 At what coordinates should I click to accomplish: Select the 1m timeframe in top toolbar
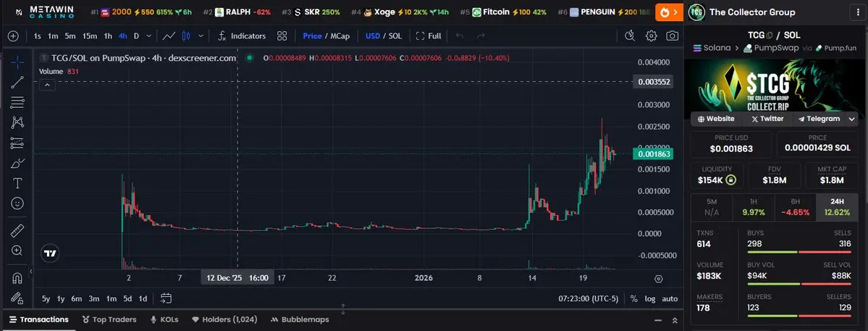coord(53,36)
